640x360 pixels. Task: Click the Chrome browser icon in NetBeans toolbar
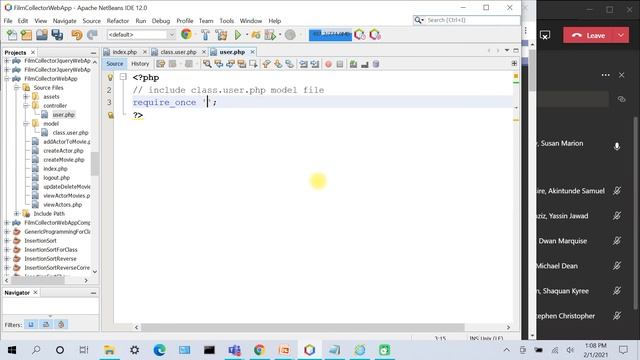[x=186, y=35]
